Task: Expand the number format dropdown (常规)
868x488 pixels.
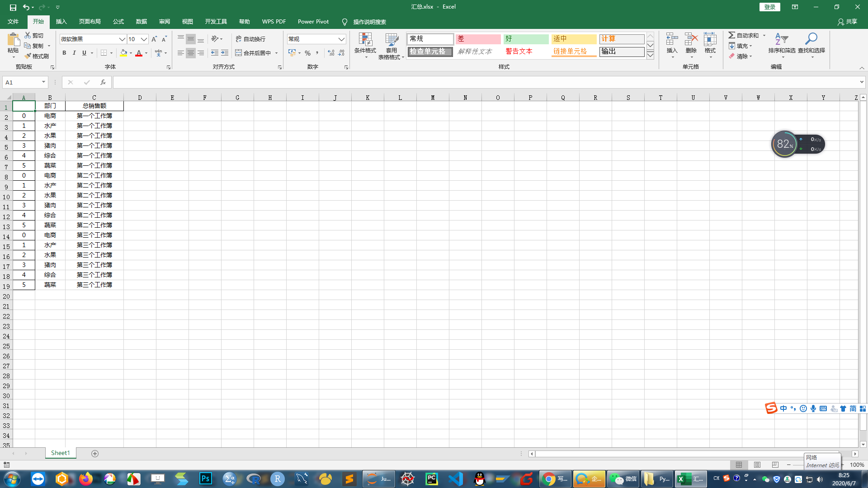Action: pyautogui.click(x=341, y=39)
